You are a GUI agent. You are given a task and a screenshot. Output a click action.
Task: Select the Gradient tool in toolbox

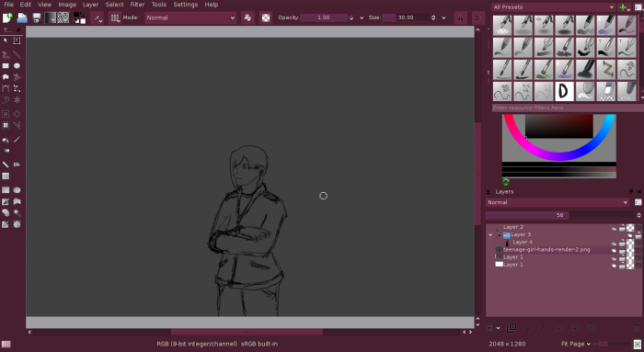pos(6,151)
